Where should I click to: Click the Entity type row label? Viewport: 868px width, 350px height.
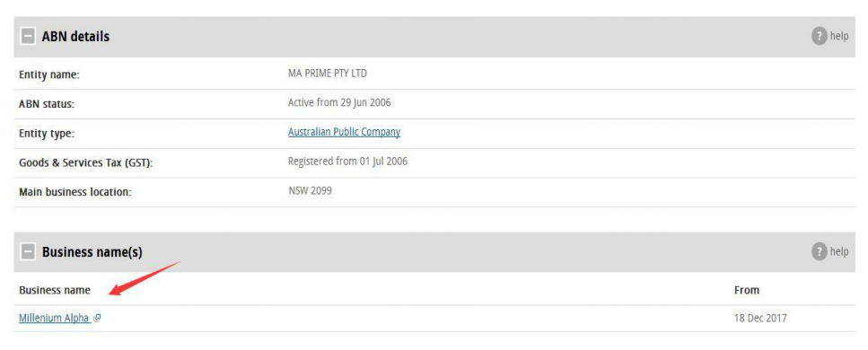click(47, 134)
